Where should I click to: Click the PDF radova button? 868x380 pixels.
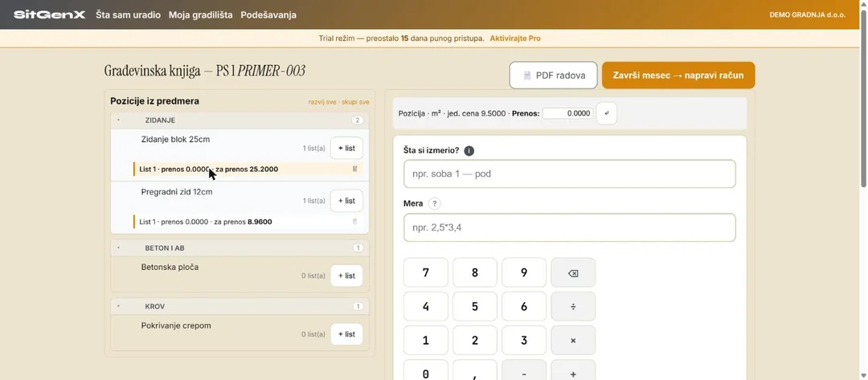[554, 76]
